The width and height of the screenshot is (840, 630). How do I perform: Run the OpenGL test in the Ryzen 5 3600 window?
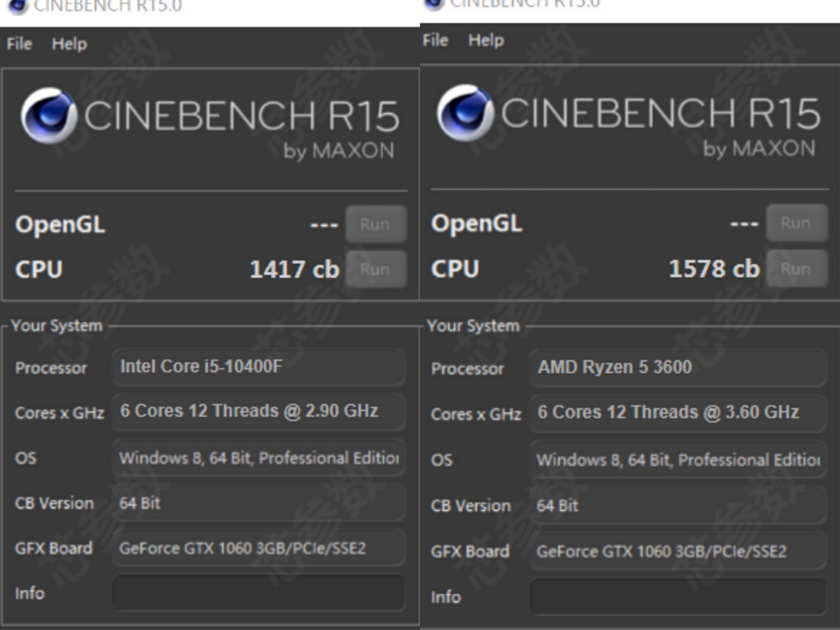pyautogui.click(x=797, y=223)
